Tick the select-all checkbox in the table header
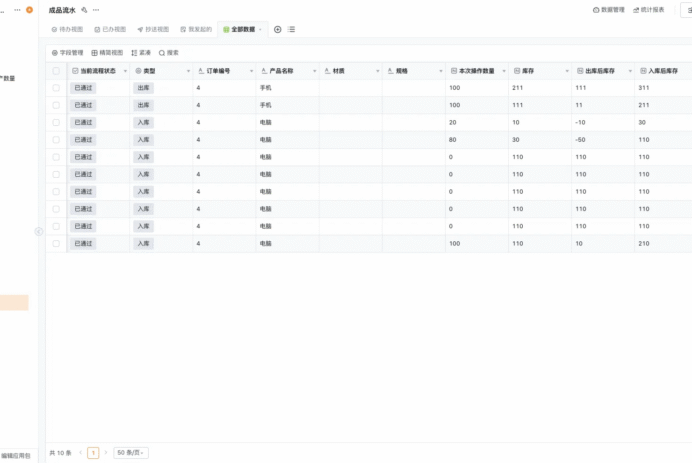The image size is (692, 463). coord(56,71)
